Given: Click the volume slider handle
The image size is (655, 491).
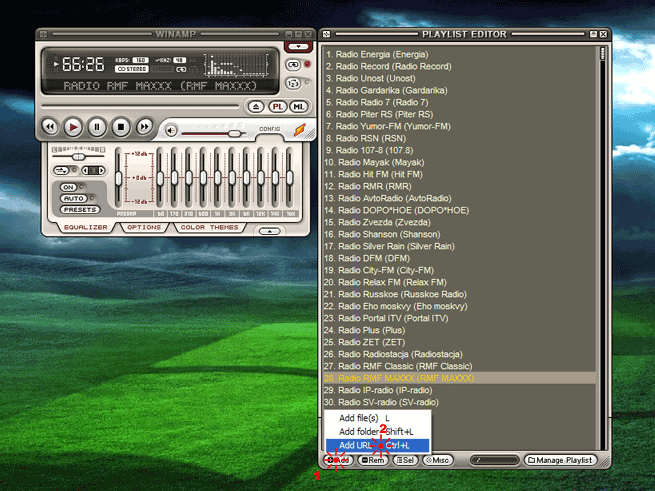Looking at the screenshot, I should coord(235,134).
